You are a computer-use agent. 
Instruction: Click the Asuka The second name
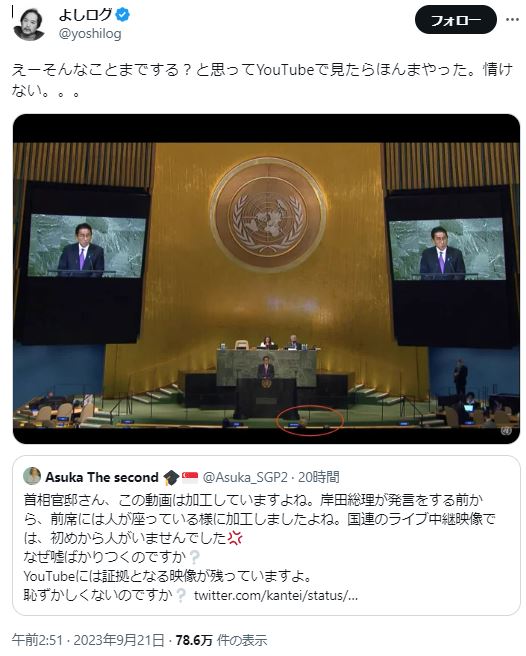pyautogui.click(x=102, y=477)
